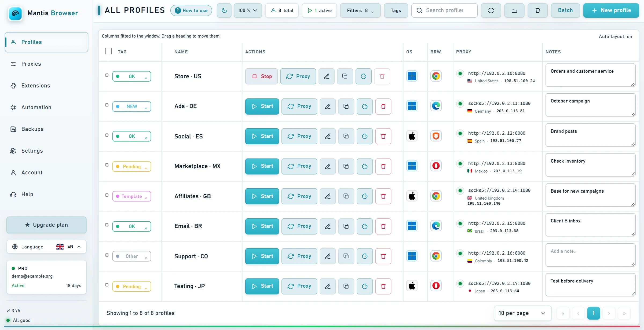The width and height of the screenshot is (644, 330).
Task: Check the Store · US row checkbox
Action: click(107, 75)
